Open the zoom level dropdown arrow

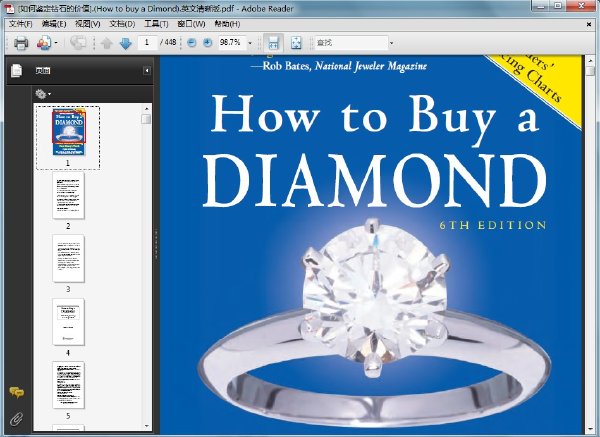tap(250, 43)
